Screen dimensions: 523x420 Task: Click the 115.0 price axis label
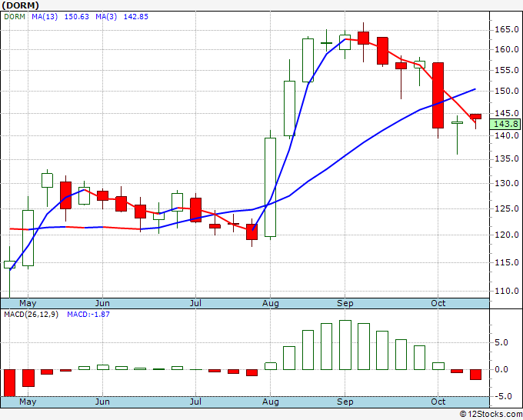pyautogui.click(x=506, y=262)
